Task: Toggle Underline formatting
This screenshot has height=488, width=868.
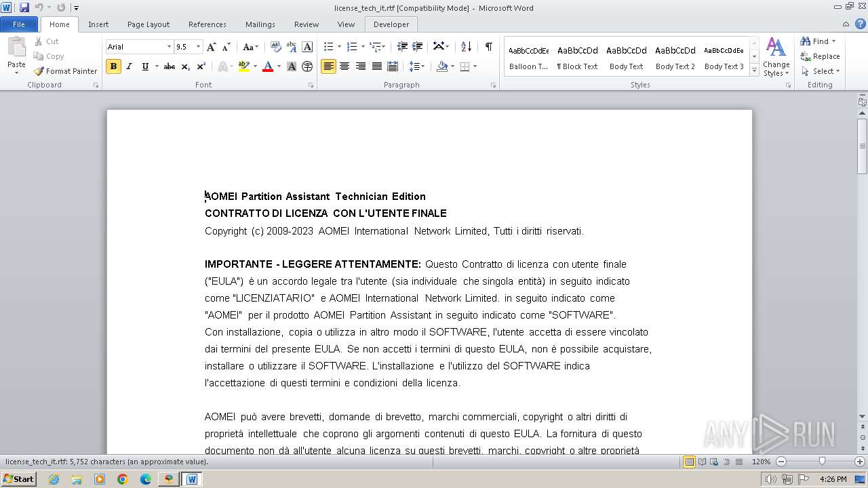Action: (144, 66)
